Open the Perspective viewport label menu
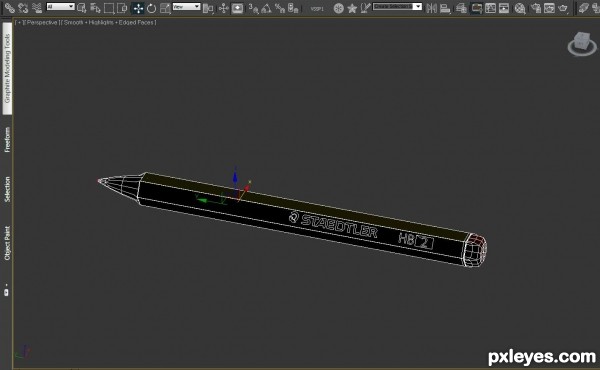 (41, 23)
